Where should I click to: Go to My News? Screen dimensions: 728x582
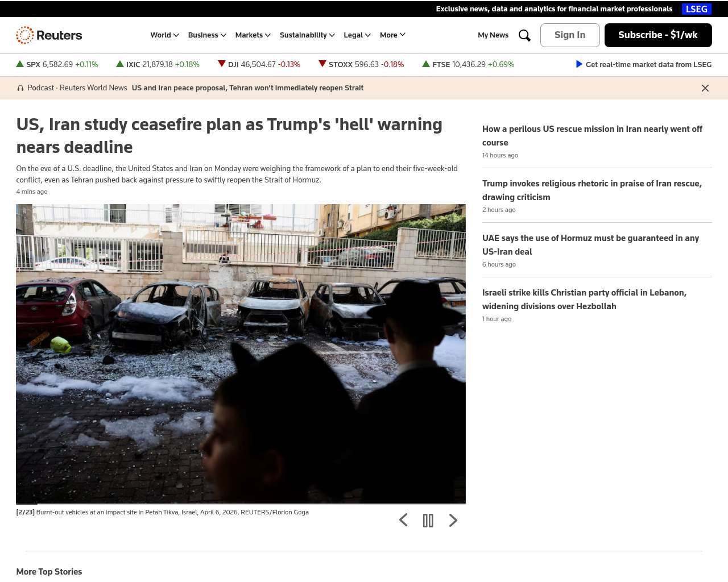click(x=493, y=35)
